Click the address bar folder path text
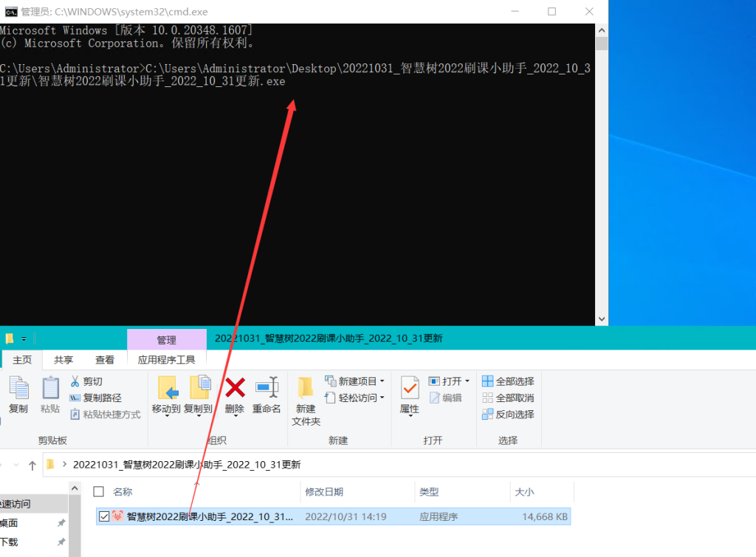This screenshot has width=756, height=557. pyautogui.click(x=187, y=465)
